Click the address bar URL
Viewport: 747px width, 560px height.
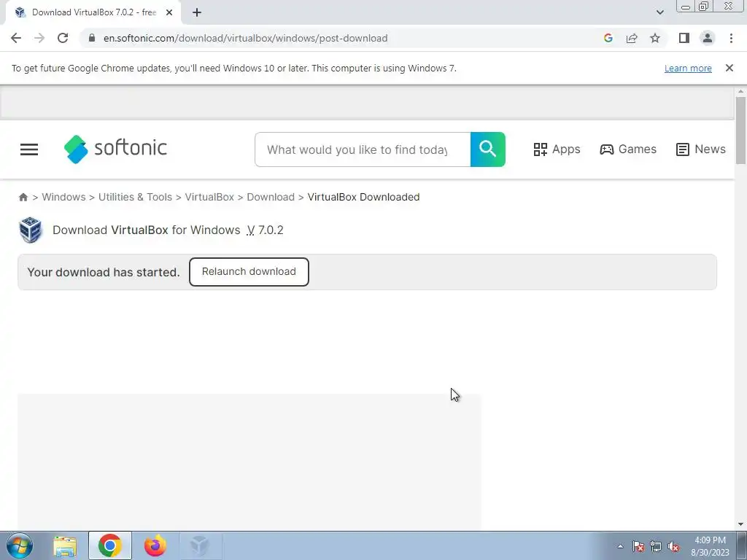pyautogui.click(x=245, y=38)
